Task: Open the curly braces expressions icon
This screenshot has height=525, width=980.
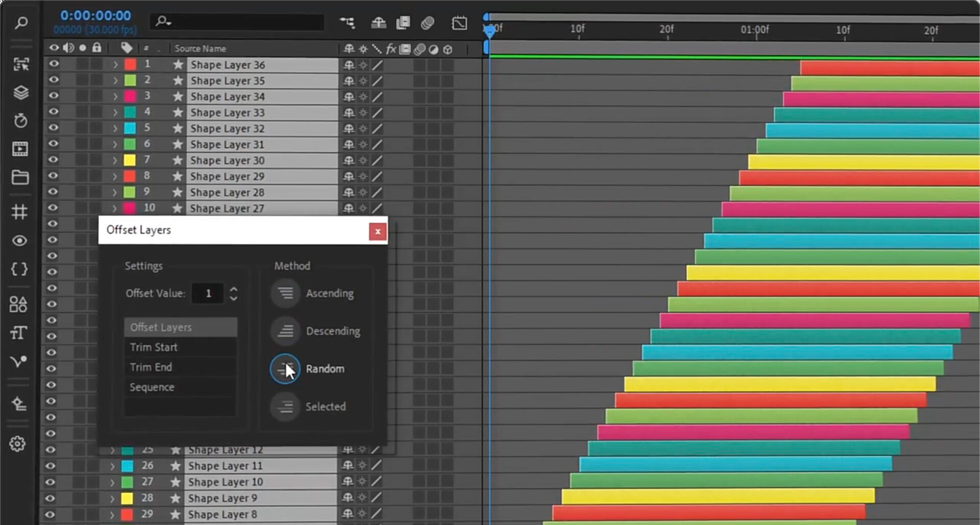Action: pos(19,269)
